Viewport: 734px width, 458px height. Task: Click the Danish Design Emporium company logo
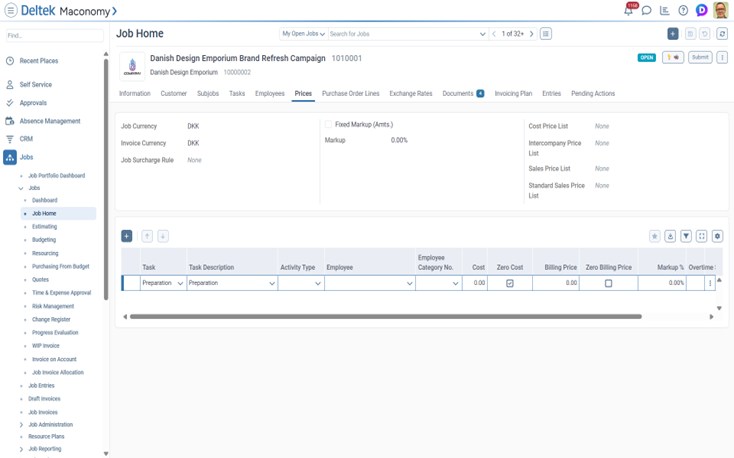click(132, 66)
